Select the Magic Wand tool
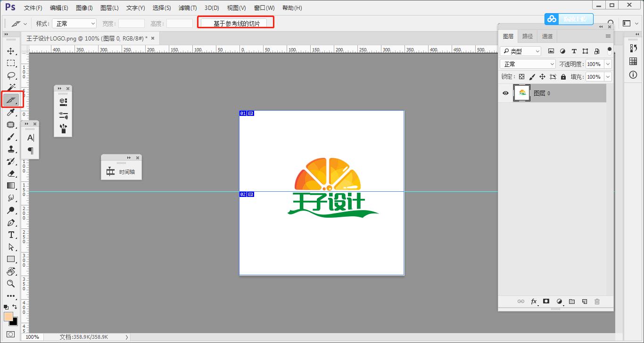This screenshot has width=644, height=343. point(11,88)
